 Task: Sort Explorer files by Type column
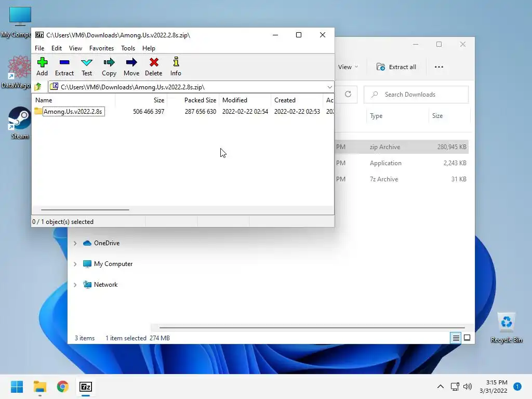coord(397,116)
